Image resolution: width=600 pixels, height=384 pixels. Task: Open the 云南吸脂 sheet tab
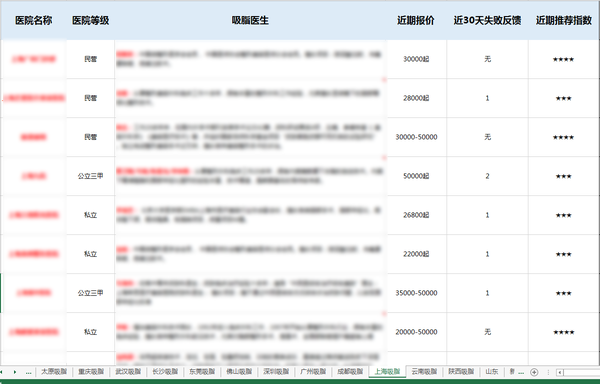click(424, 371)
